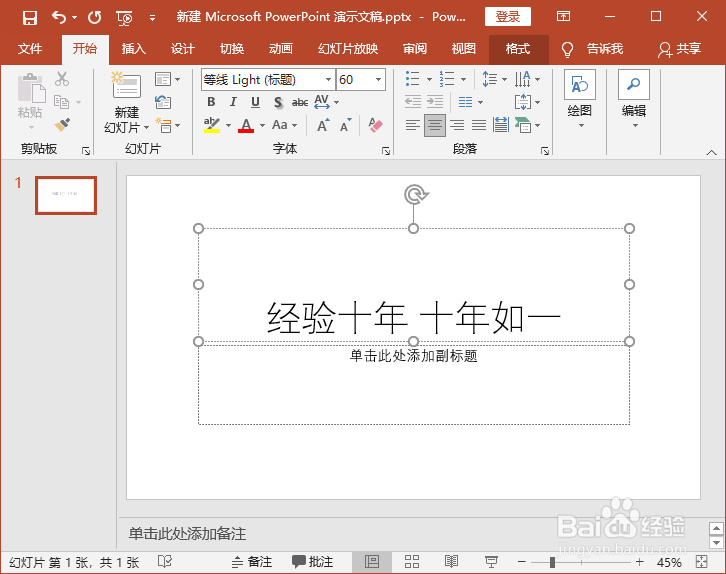Open the columns options
This screenshot has height=574, width=726.
tap(470, 102)
